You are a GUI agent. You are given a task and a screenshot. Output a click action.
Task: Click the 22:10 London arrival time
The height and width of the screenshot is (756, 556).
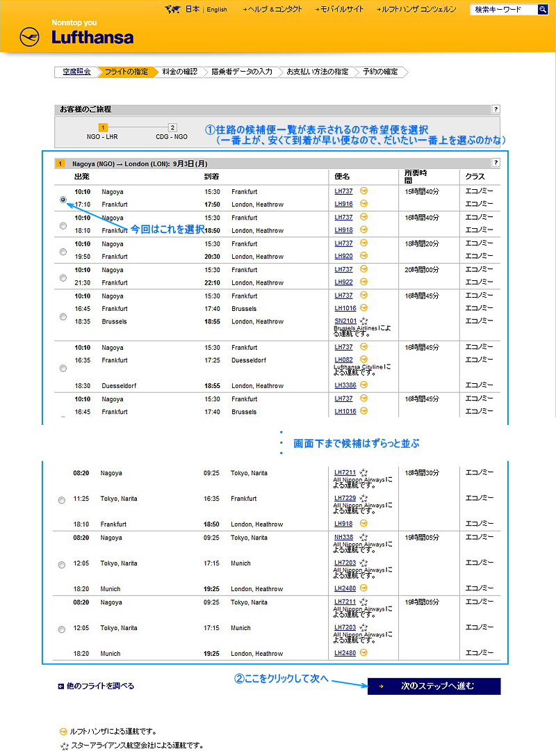tap(212, 282)
